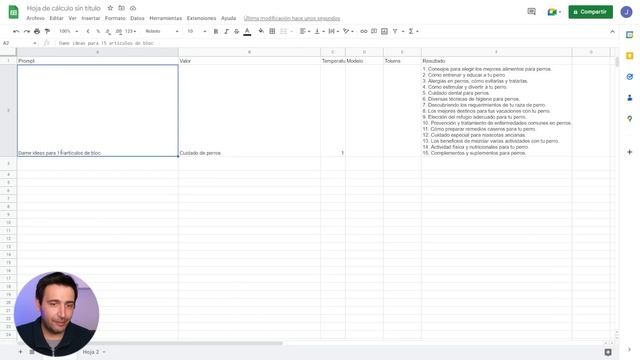
Task: Insert a comment from toolbar
Action: click(374, 31)
